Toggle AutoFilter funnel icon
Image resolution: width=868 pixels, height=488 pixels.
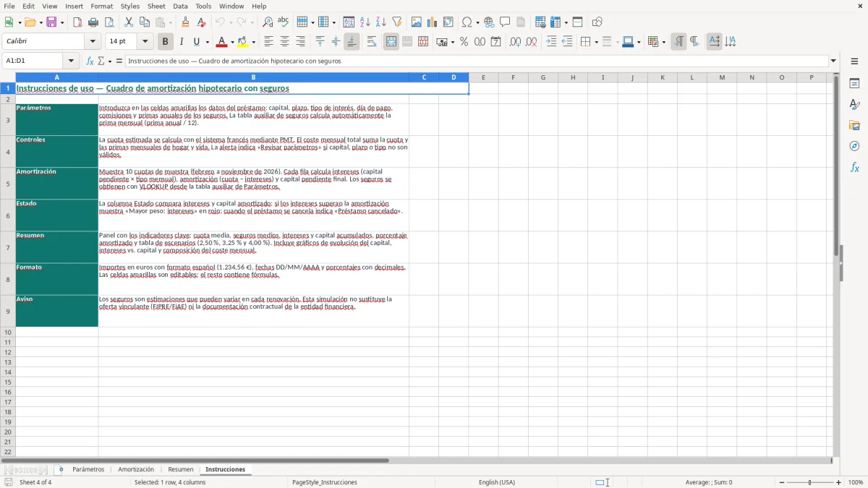pyautogui.click(x=397, y=22)
